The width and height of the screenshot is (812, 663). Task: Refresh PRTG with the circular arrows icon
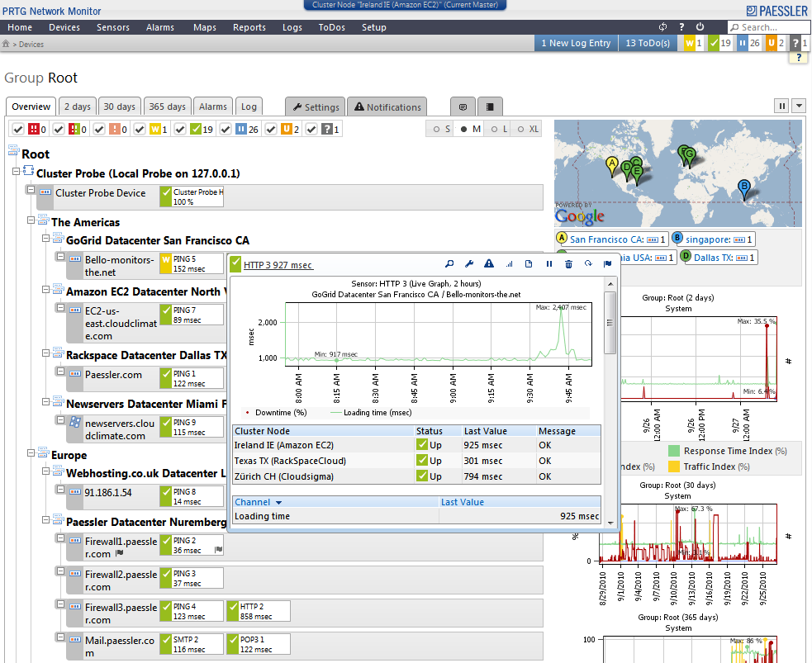click(662, 26)
